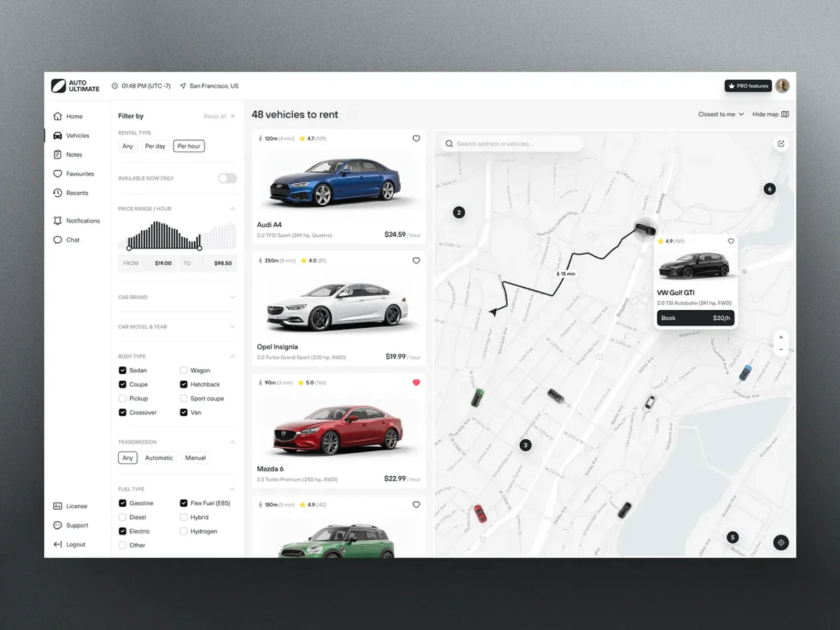Uncheck the Gasoline fuel type

122,503
